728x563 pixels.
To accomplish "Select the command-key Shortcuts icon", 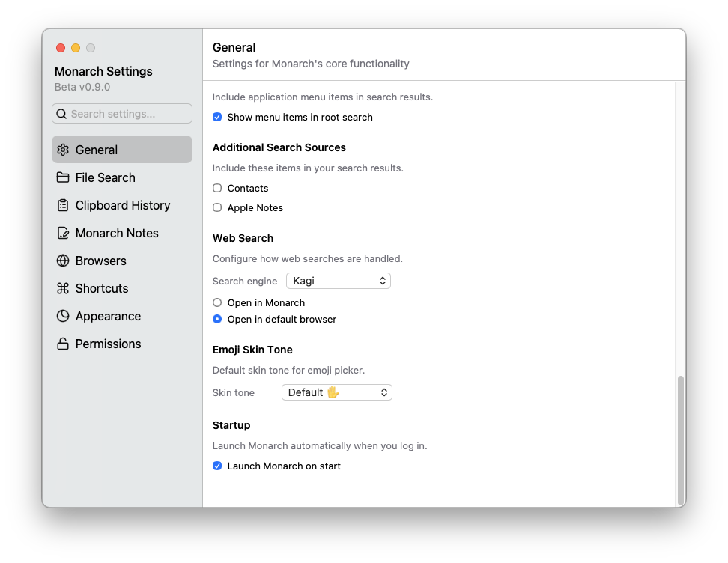I will pos(63,288).
